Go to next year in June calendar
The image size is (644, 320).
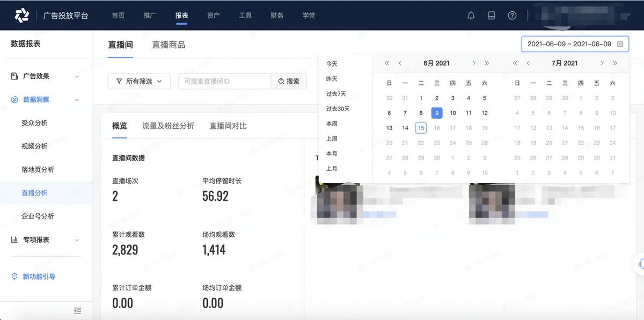pos(487,63)
